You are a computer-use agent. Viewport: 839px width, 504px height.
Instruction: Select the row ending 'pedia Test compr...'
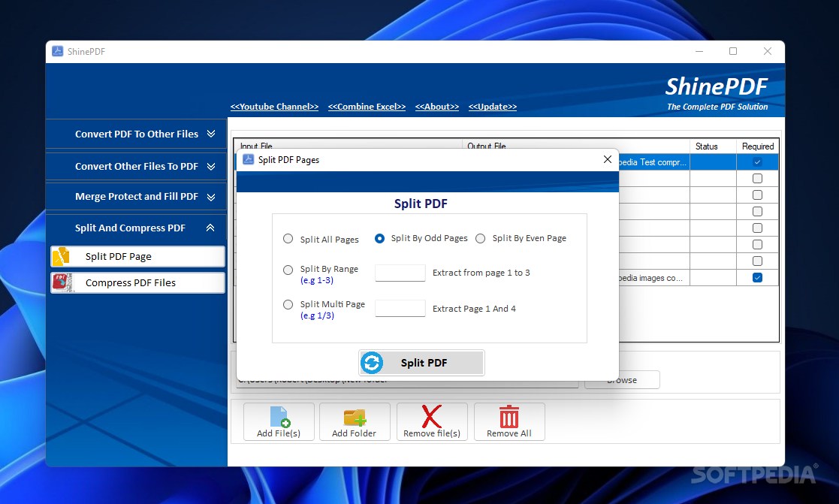653,162
